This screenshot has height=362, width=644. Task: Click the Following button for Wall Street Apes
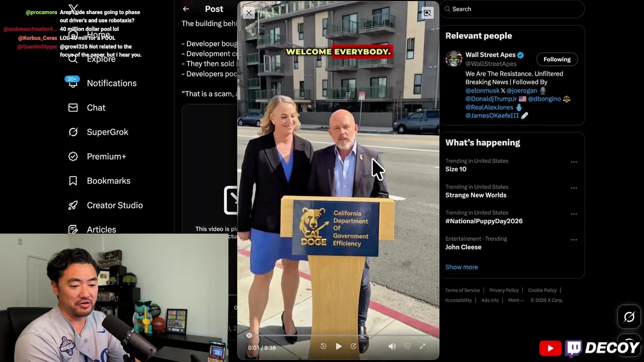pos(557,59)
